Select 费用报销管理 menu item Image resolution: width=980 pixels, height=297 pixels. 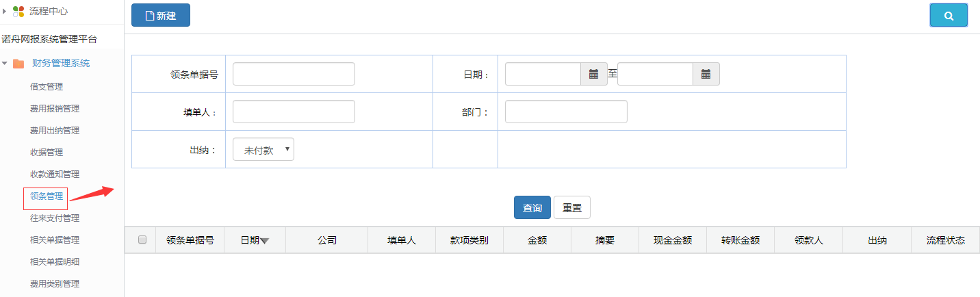(x=54, y=108)
